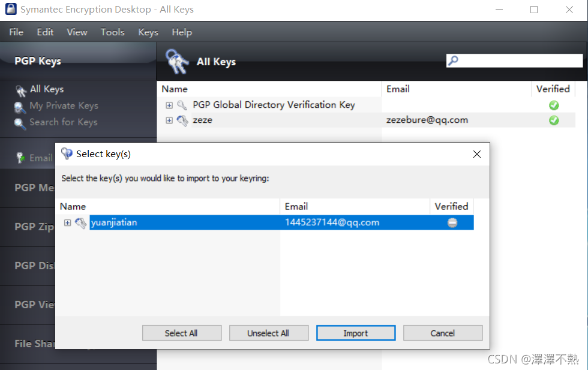Open the View menu
The image size is (588, 370).
(x=77, y=32)
